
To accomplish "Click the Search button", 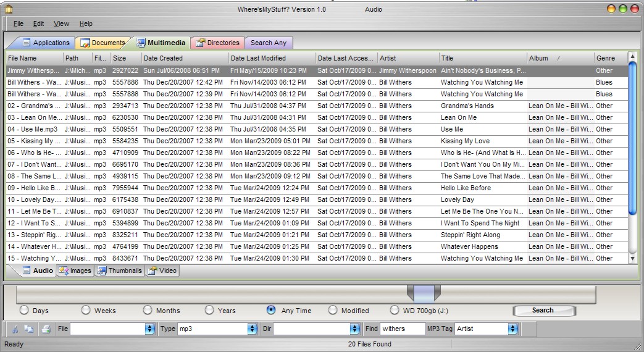I will (543, 311).
